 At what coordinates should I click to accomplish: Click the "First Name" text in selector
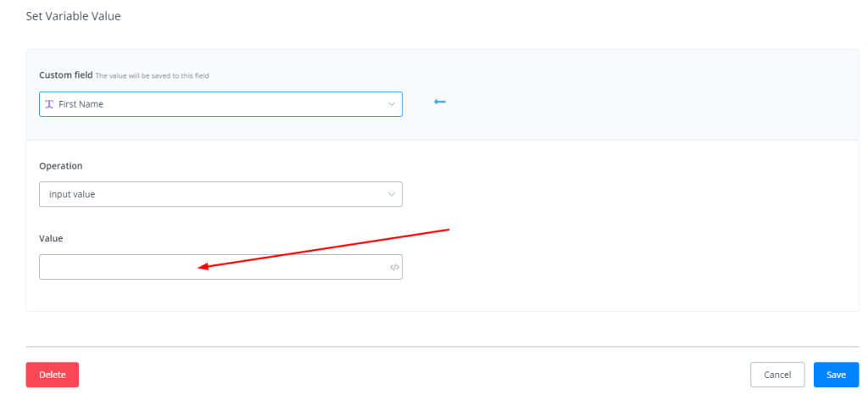point(81,104)
